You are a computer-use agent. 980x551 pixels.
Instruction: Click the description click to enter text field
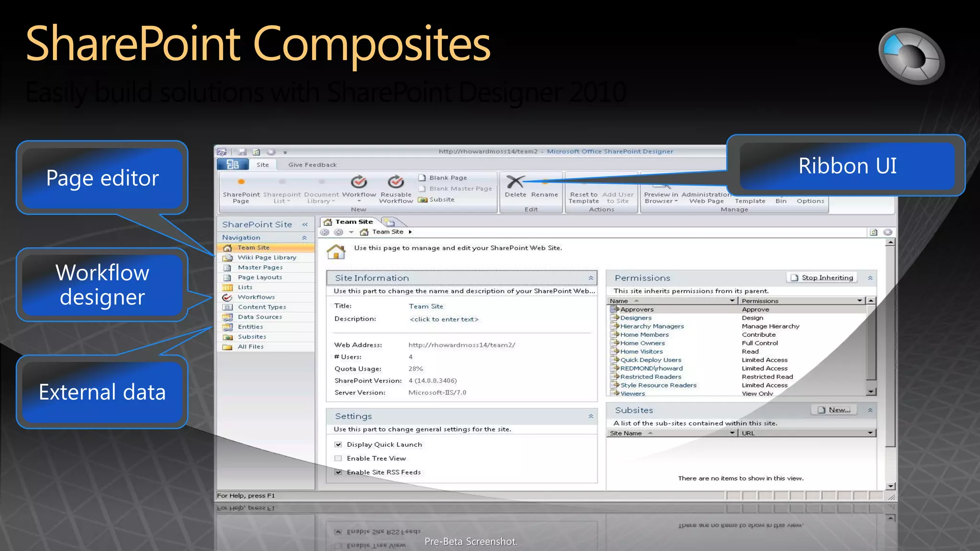[x=444, y=320]
